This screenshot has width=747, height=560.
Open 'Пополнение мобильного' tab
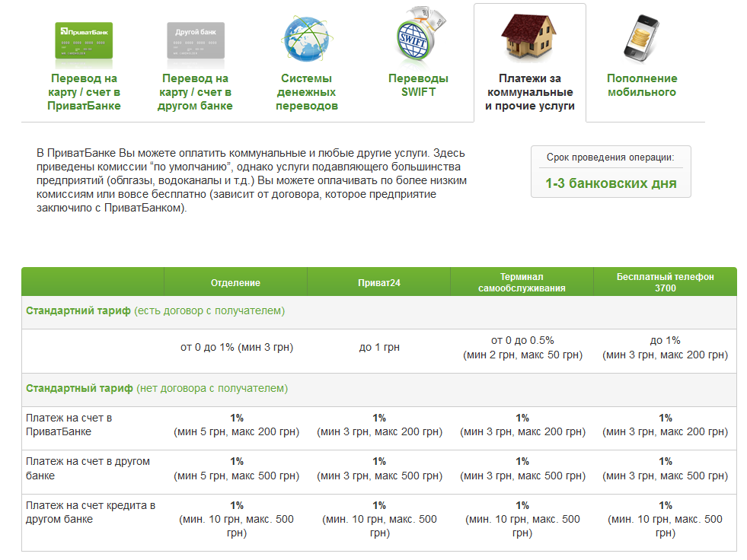click(x=642, y=85)
